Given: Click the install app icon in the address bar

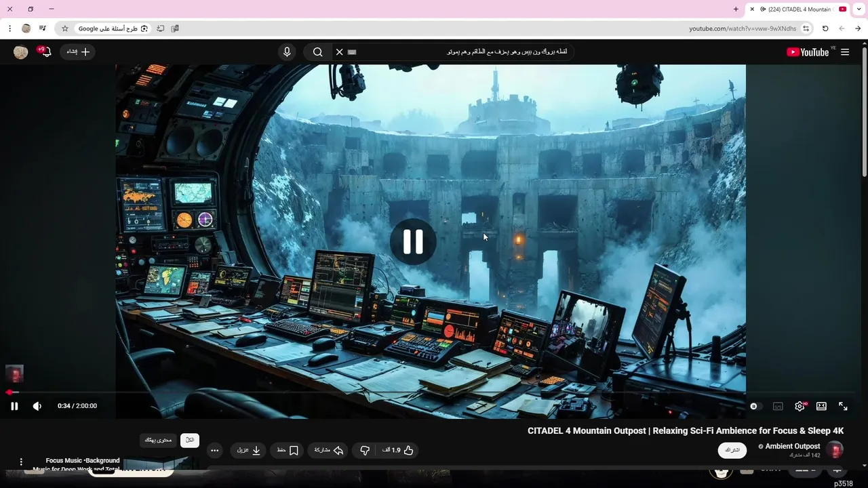Looking at the screenshot, I should click(160, 28).
